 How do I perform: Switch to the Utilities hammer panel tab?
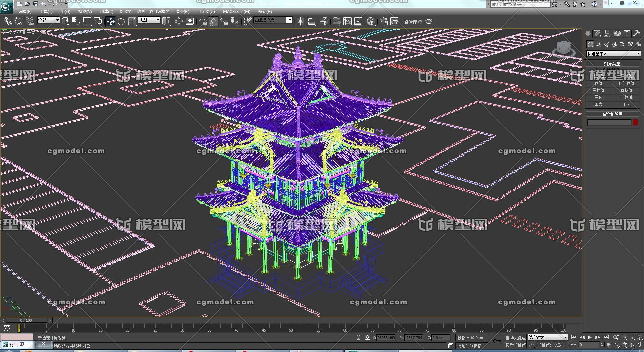[636, 33]
